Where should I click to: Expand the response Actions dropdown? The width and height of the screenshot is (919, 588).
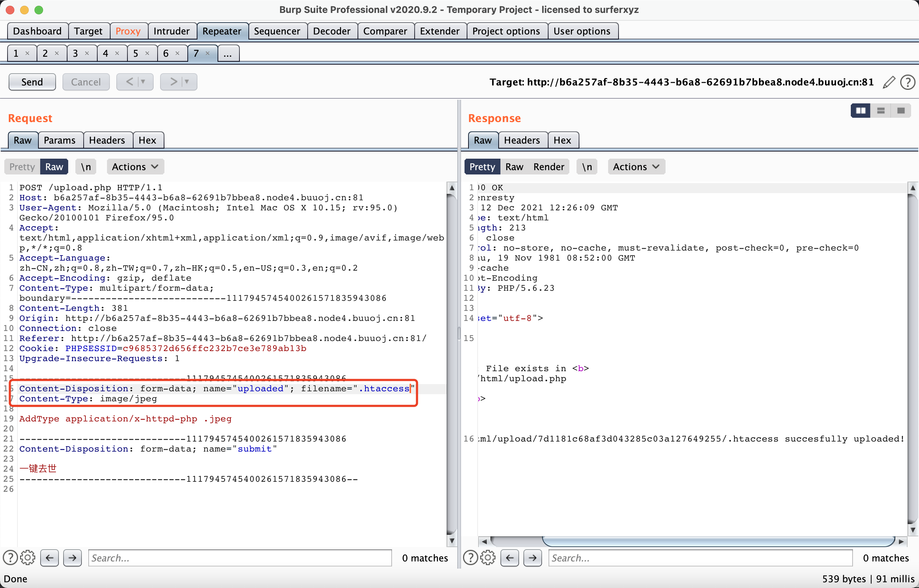coord(636,167)
